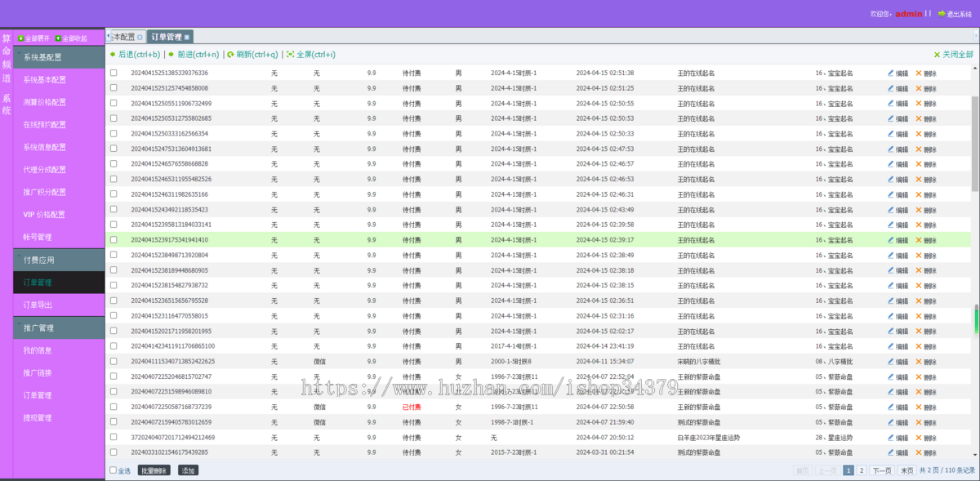Check the box for order 20240415231164770558015
The width and height of the screenshot is (980, 481).
[114, 316]
